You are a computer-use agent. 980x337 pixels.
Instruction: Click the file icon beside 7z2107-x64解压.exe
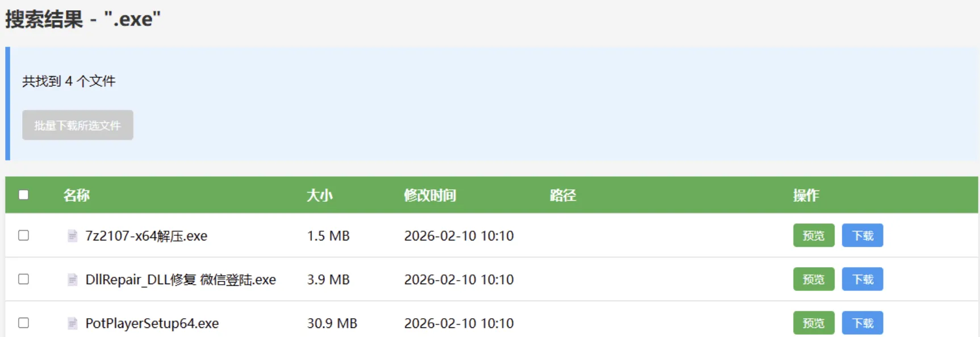click(x=72, y=235)
